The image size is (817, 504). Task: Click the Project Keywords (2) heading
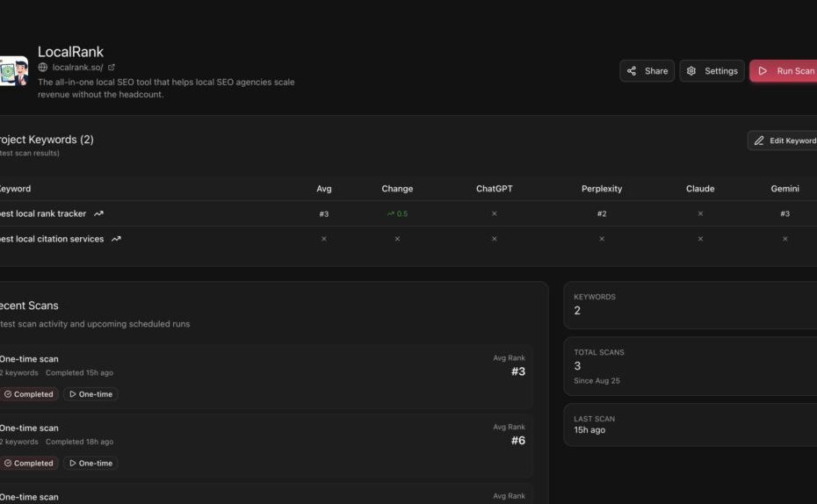[47, 140]
